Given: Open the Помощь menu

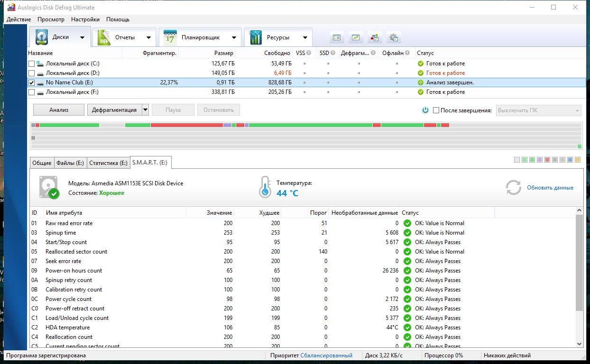Looking at the screenshot, I should 118,19.
